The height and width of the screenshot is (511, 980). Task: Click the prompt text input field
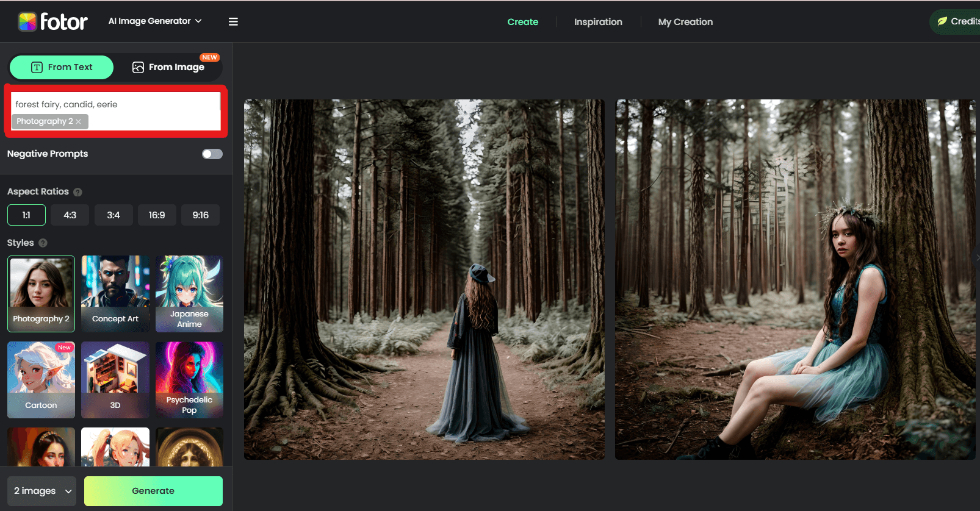click(115, 111)
